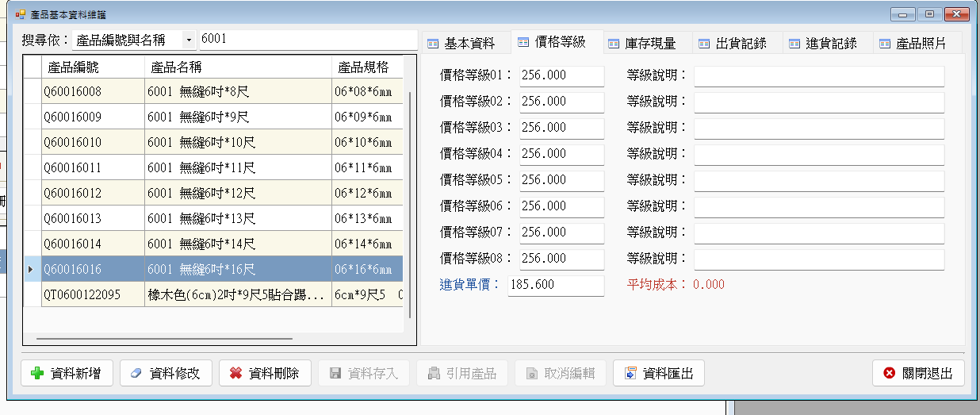Click cell 6001 無縫6吋*13尺
This screenshot has width=980, height=415.
point(238,218)
